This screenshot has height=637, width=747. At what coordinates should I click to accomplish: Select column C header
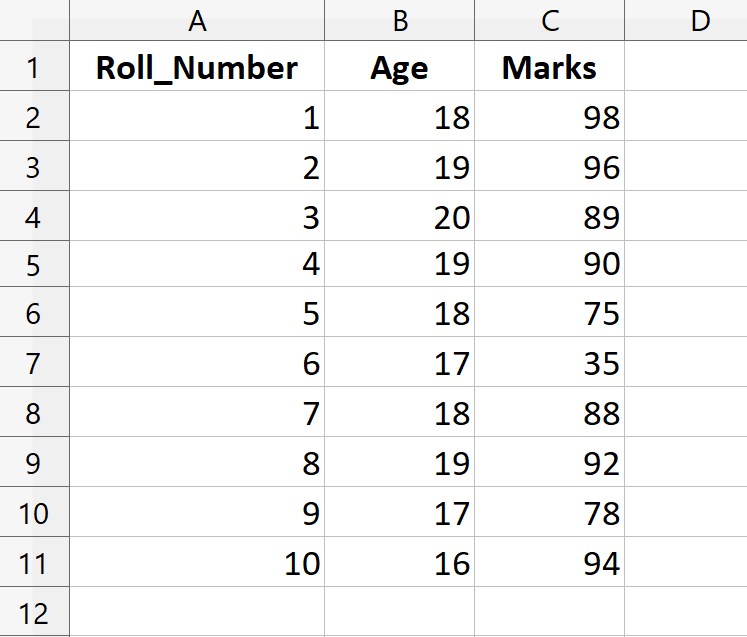click(549, 20)
